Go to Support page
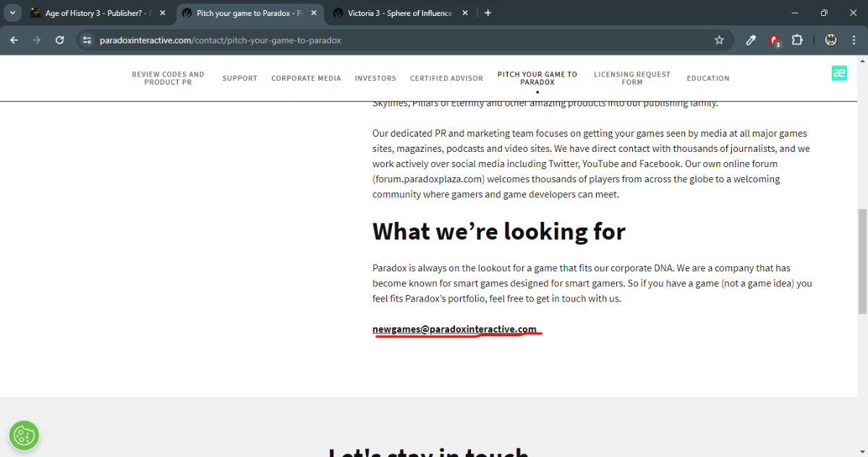Screen dimensions: 868x457 pyautogui.click(x=240, y=78)
